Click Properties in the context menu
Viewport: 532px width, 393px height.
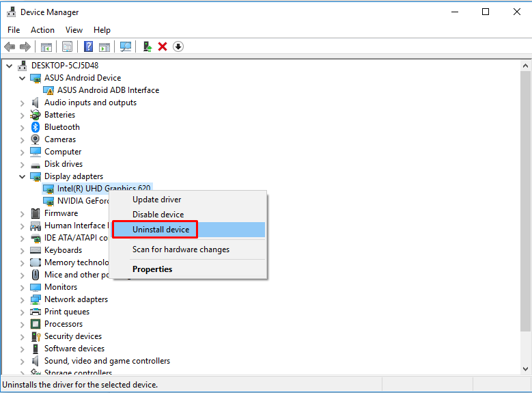(x=152, y=269)
